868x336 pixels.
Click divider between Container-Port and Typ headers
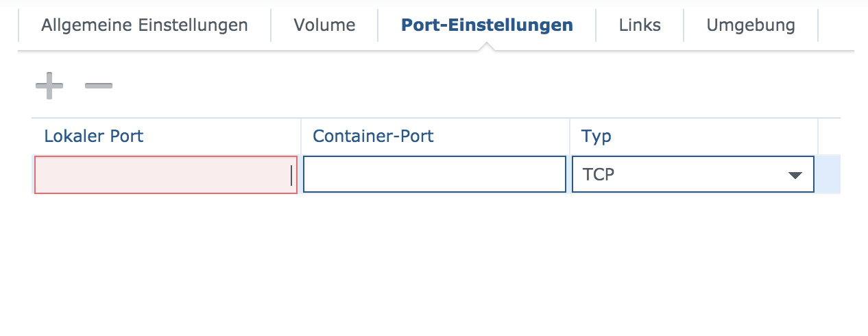point(570,136)
